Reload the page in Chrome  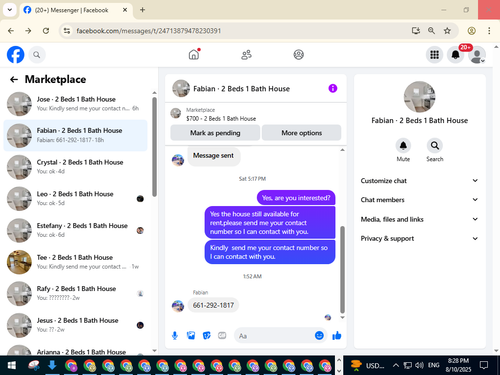(46, 31)
